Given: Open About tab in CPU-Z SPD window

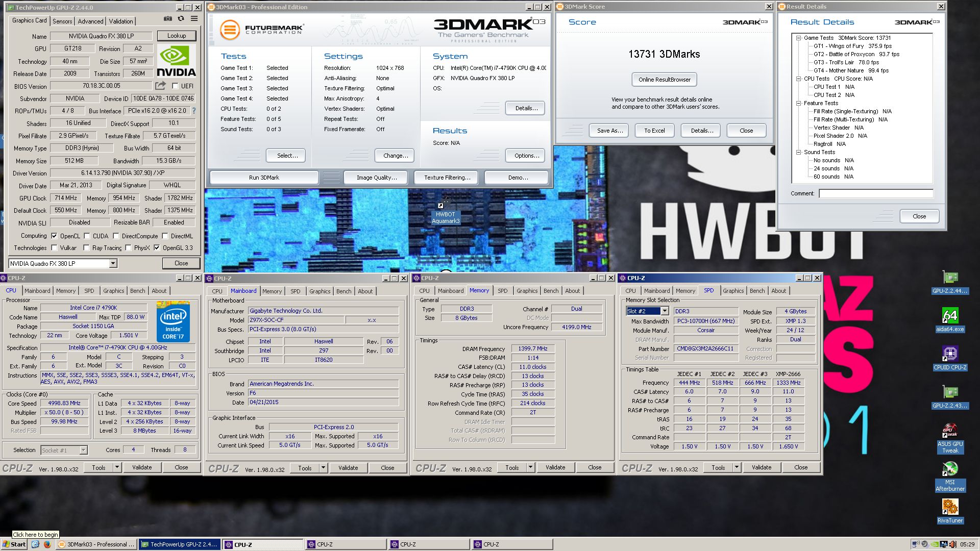Looking at the screenshot, I should pyautogui.click(x=778, y=291).
